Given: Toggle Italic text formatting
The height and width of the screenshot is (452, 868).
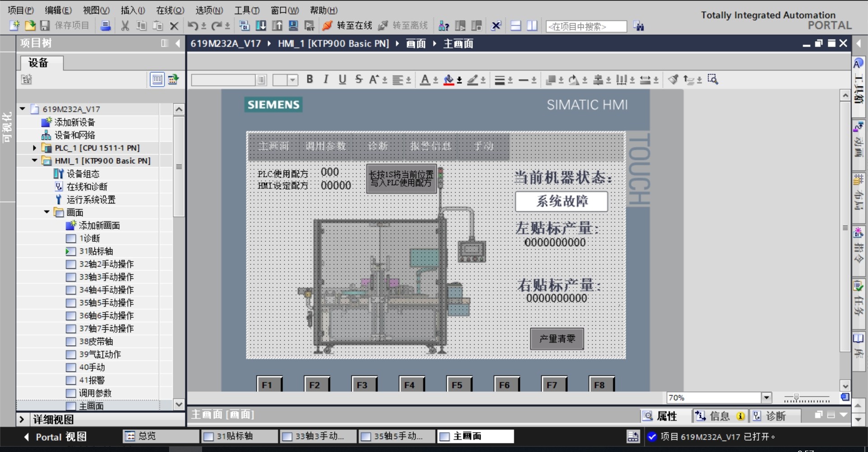Looking at the screenshot, I should click(x=325, y=79).
